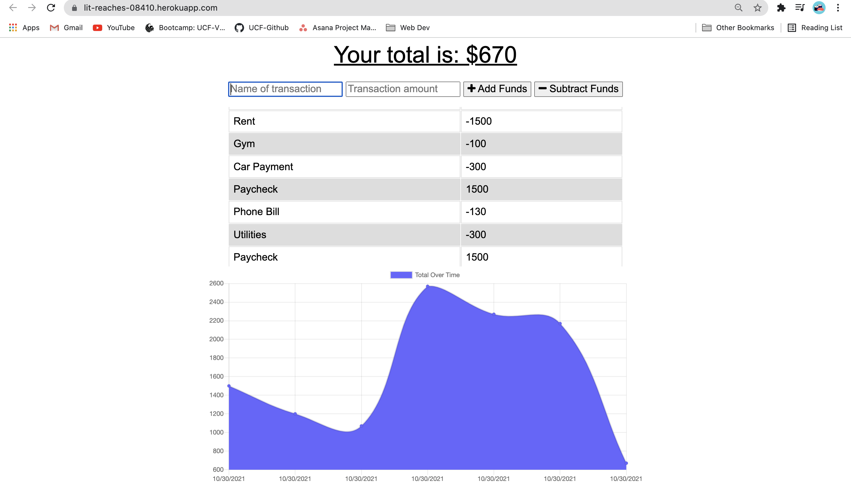Open the Asana Project Management bookmark
851x504 pixels.
337,27
